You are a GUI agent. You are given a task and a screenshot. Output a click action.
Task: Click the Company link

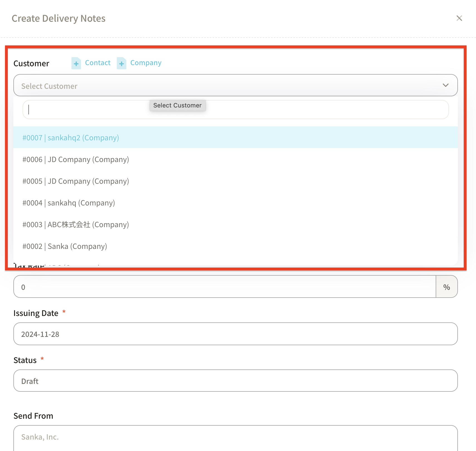pos(146,63)
